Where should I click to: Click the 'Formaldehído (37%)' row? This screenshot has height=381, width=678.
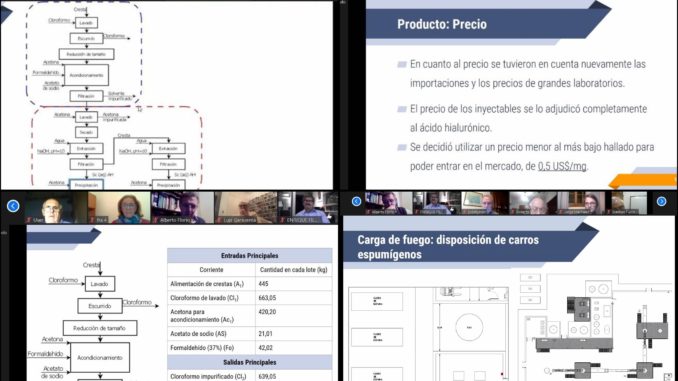coord(249,348)
